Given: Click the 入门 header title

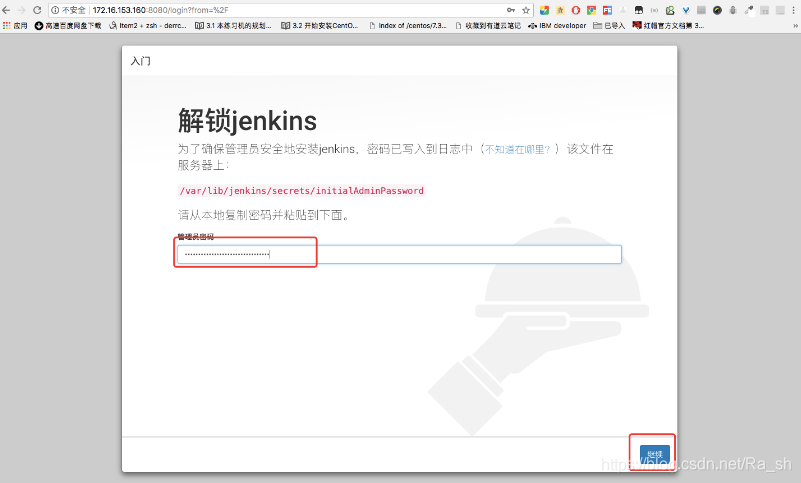Looking at the screenshot, I should pos(140,61).
